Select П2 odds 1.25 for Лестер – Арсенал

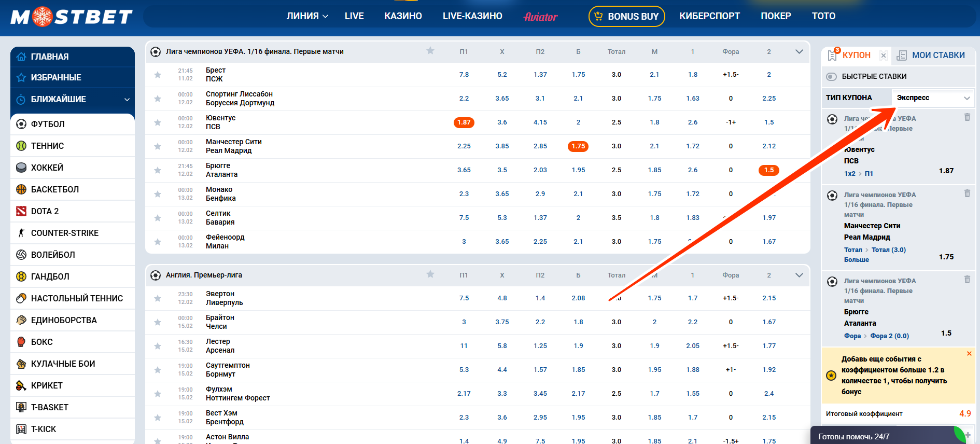540,346
